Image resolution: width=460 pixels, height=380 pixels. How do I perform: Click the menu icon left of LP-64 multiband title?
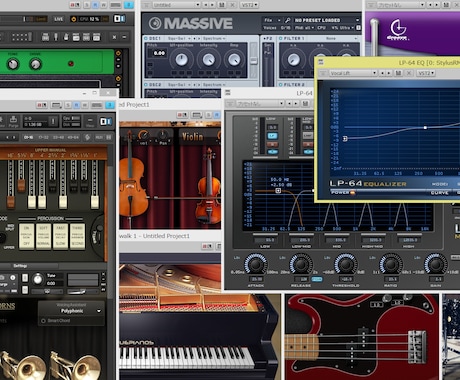228,92
